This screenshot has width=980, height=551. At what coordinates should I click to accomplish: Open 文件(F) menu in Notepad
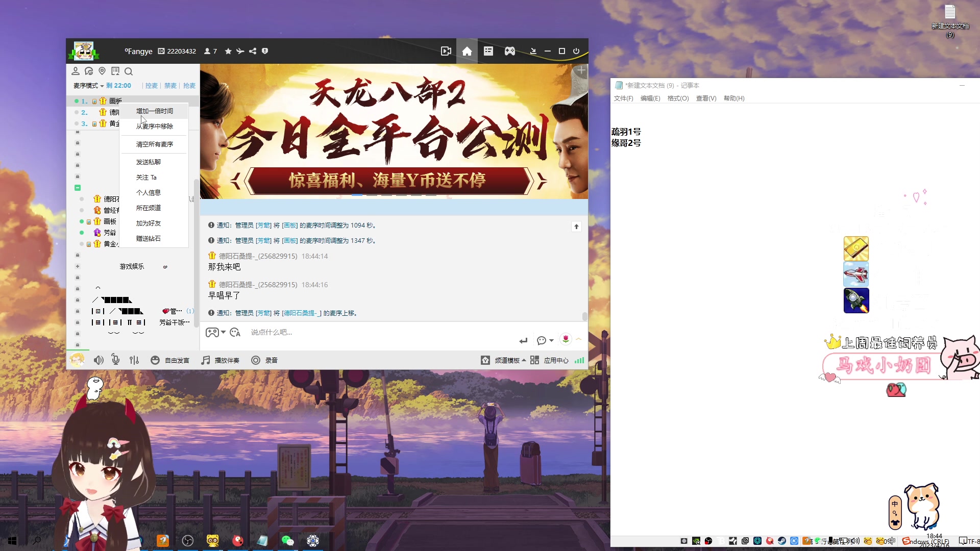pyautogui.click(x=623, y=98)
